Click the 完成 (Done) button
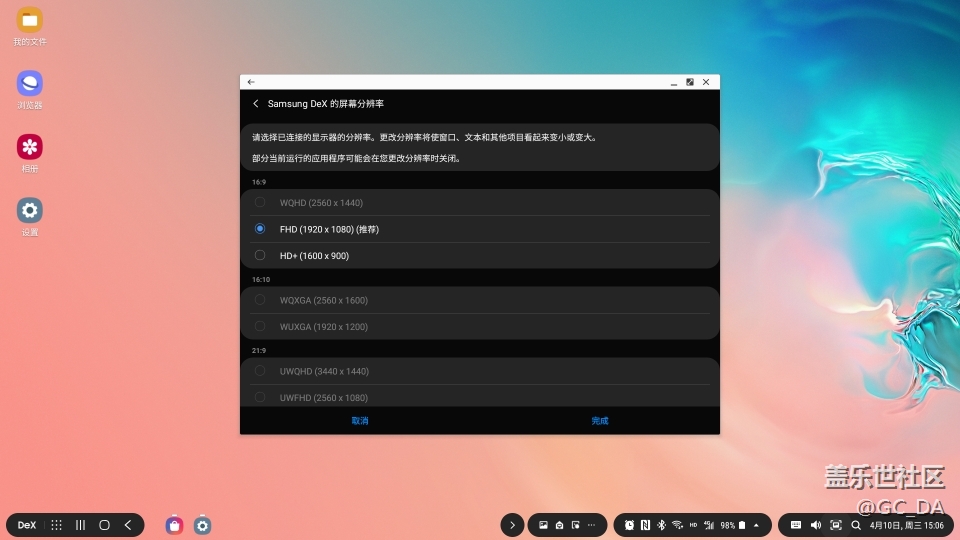The image size is (960, 540). (600, 421)
